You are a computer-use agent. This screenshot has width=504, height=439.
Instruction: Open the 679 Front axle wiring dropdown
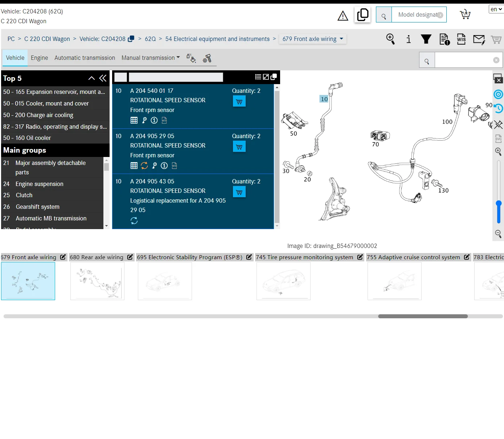point(313,39)
